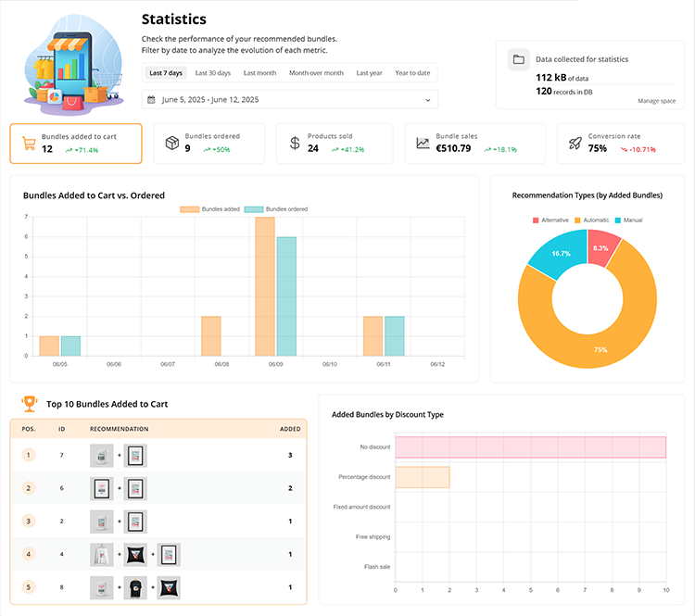Click the green trend arrow beside +18.1%
The height and width of the screenshot is (616, 695).
(487, 150)
